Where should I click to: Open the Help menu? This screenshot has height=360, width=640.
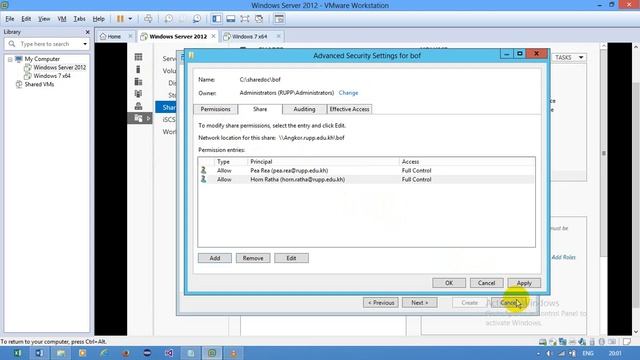click(x=98, y=19)
